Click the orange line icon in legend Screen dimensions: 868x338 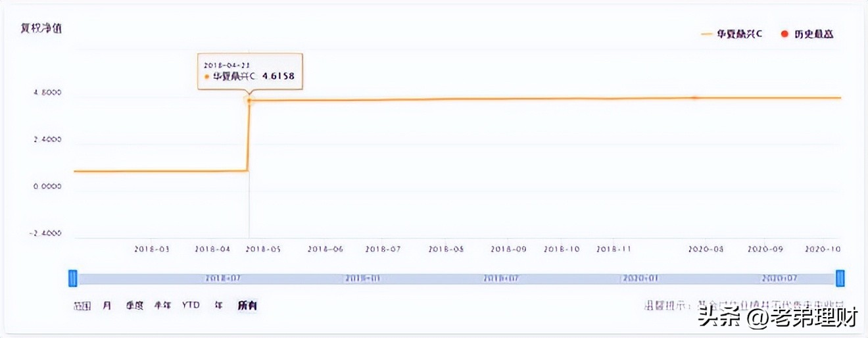tap(708, 34)
